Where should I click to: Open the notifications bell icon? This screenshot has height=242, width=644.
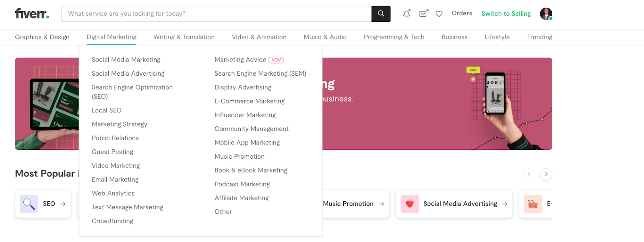pyautogui.click(x=407, y=14)
